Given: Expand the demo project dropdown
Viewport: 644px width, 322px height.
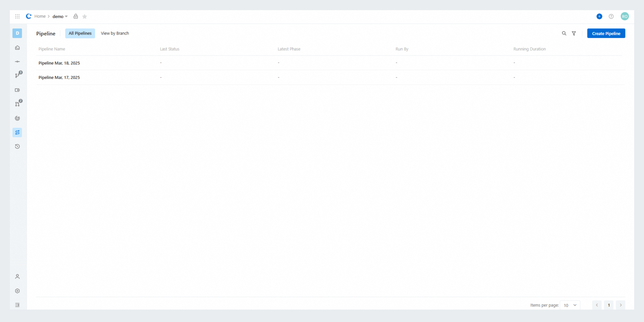Looking at the screenshot, I should (x=66, y=17).
